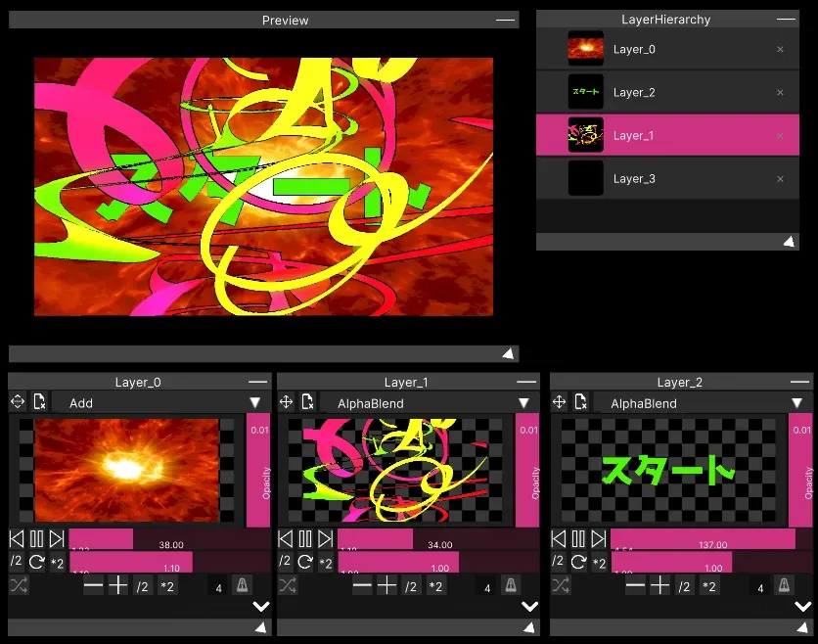The image size is (818, 644).
Task: Click the Layer_0 thumbnail in LayerHierarchy
Action: [585, 49]
